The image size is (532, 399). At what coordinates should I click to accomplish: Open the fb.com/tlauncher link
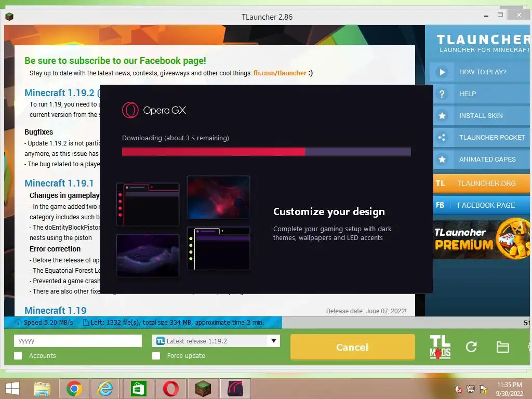coord(280,73)
